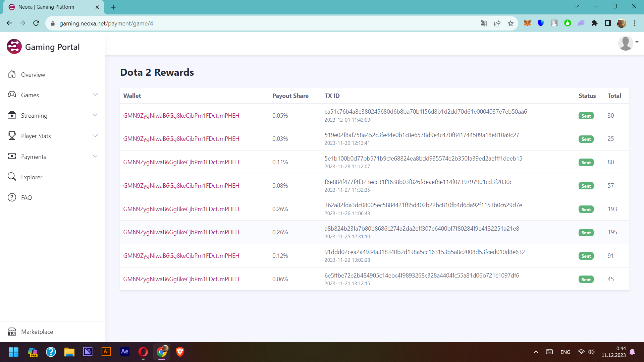
Task: Reload the page
Action: (36, 23)
